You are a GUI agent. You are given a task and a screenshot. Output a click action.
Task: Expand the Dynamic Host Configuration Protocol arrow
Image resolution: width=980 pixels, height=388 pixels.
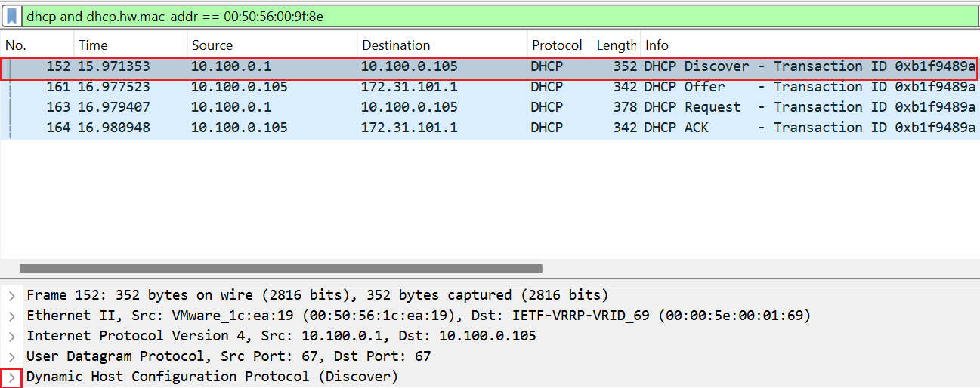(11, 377)
